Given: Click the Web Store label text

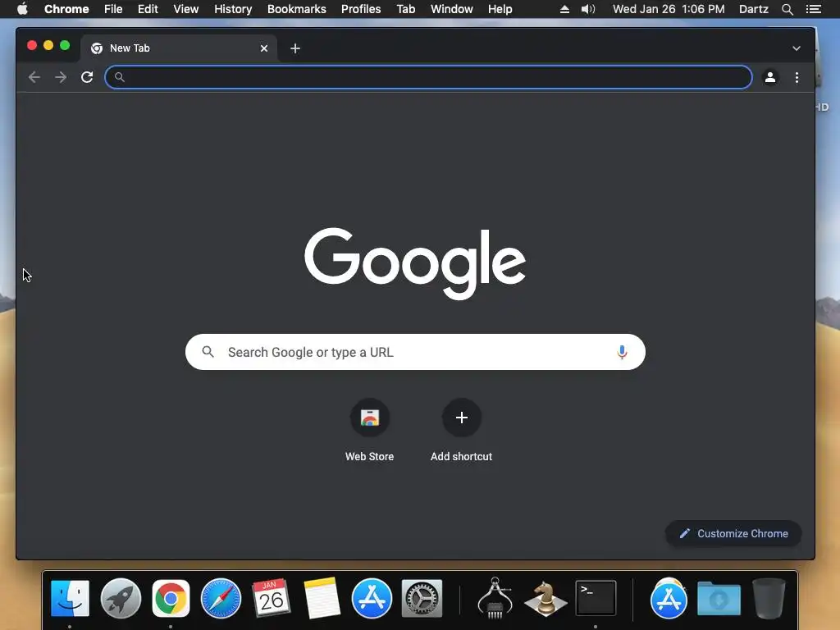Looking at the screenshot, I should click(x=370, y=456).
